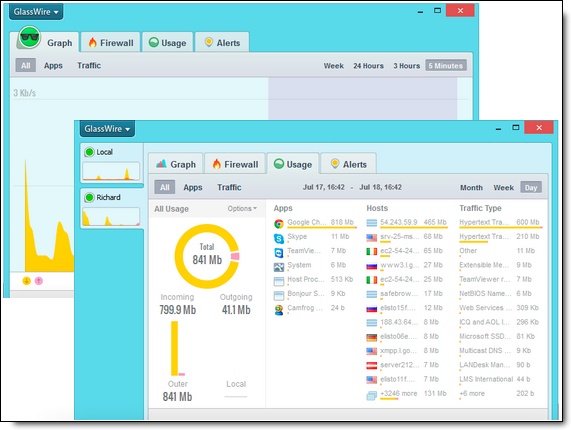Click the German flag next to elisto06e host
The height and width of the screenshot is (430, 571).
(372, 338)
